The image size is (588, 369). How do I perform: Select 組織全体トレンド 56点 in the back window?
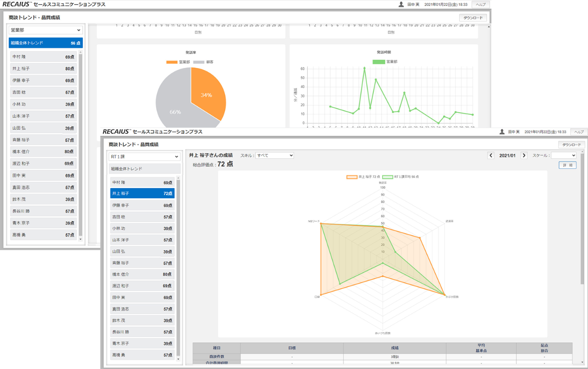[45, 43]
